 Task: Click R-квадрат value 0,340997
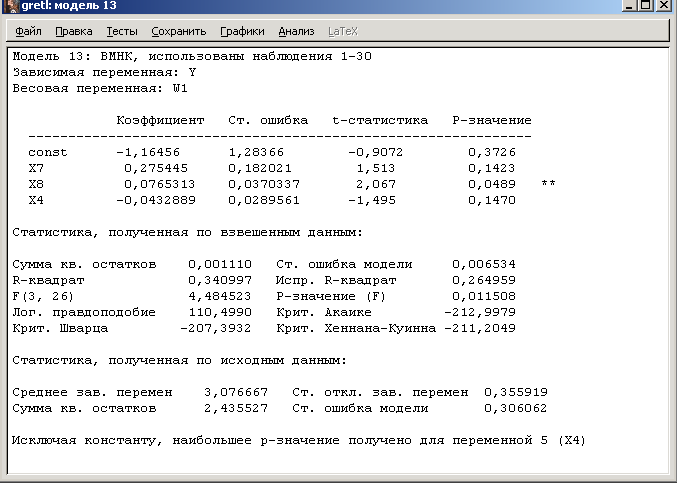coord(220,280)
